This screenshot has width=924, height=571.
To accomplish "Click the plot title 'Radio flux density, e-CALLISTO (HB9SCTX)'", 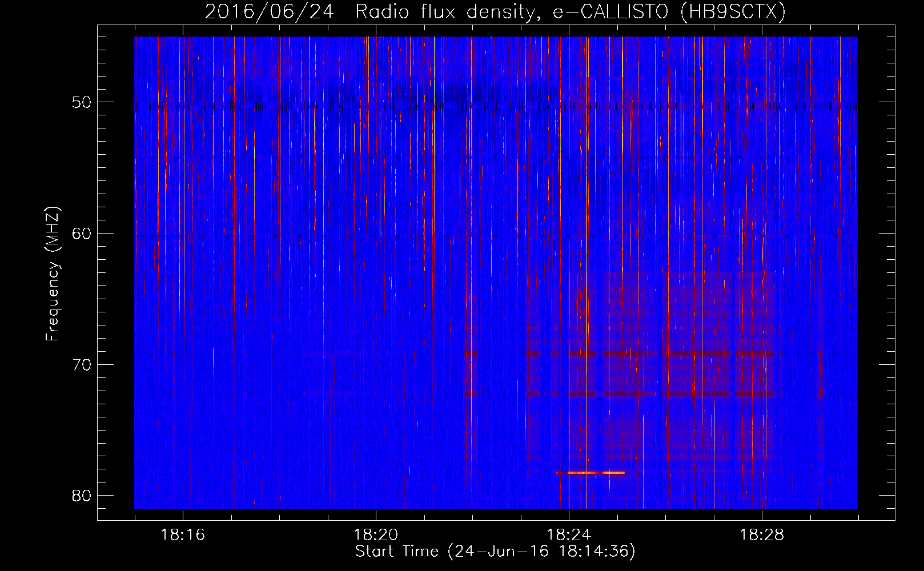I will 570,12.
